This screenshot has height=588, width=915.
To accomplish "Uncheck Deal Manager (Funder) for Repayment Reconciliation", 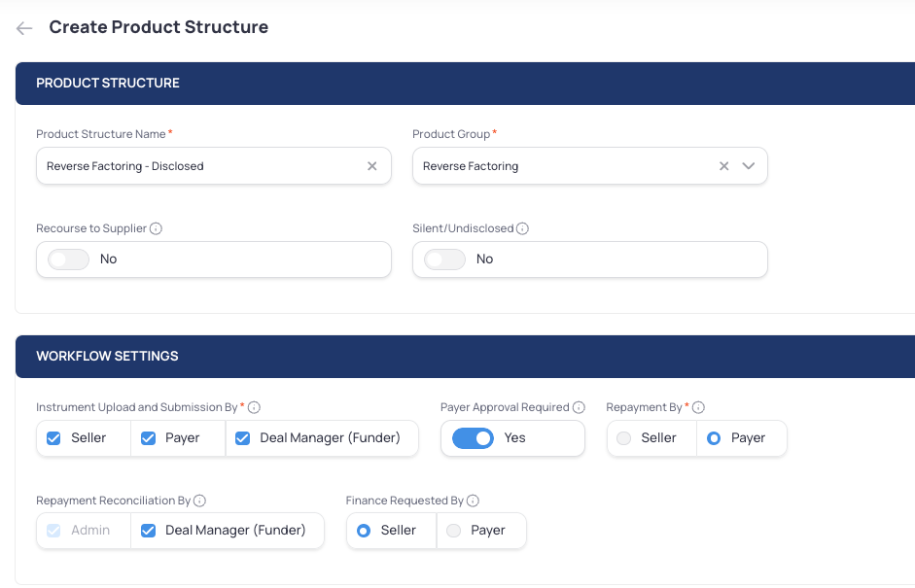I will (149, 531).
